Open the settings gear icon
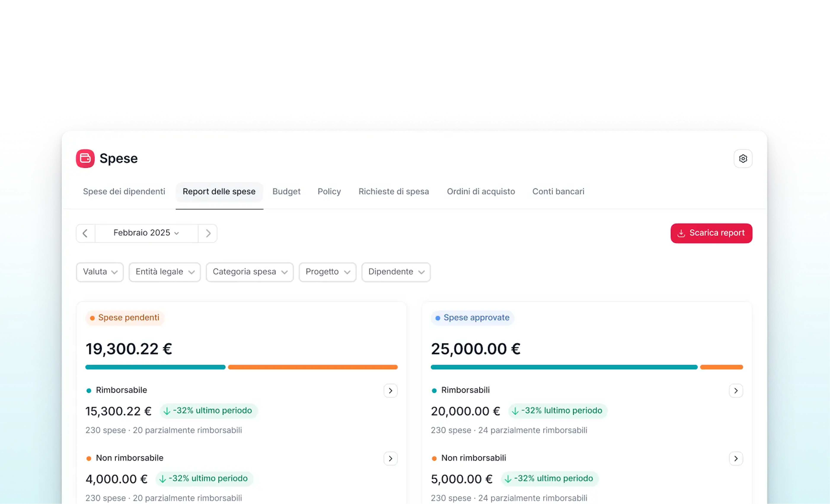830x504 pixels. (x=743, y=158)
